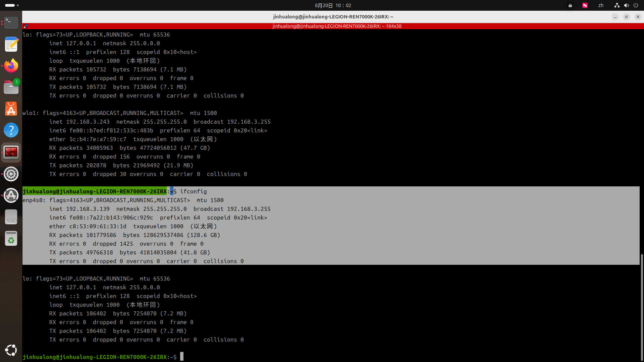Open the Terminal app in the dock
Screen dimensions: 644x362
(x=11, y=22)
